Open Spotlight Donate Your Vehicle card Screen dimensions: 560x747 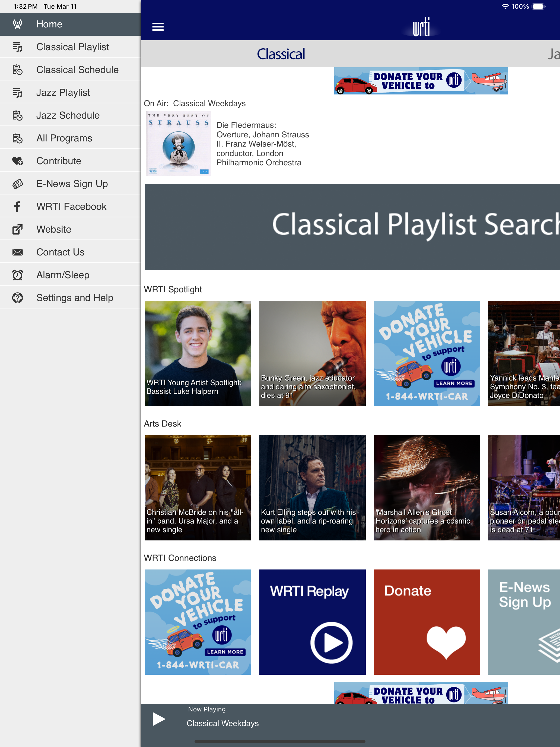427,354
